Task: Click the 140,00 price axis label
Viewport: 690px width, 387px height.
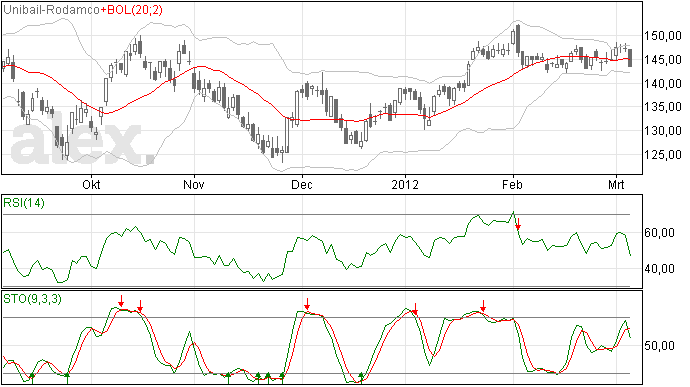Action: 663,83
